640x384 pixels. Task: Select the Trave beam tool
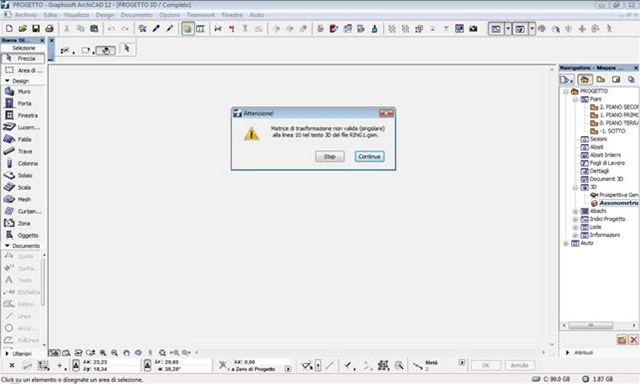coord(23,151)
